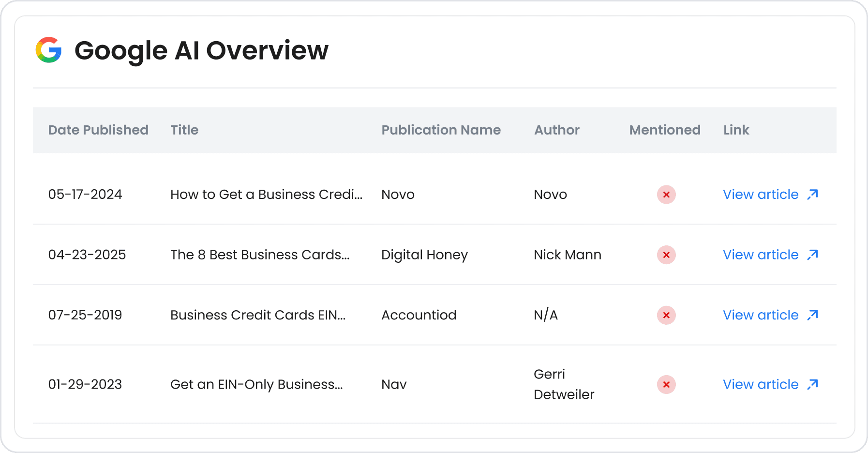This screenshot has height=453, width=868.
Task: Click title 'How to Get a Business Credi...'
Action: [266, 195]
